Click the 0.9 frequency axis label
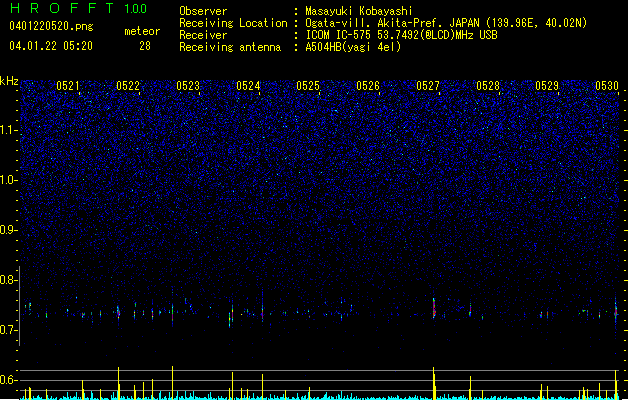The image size is (629, 400). coord(8,230)
